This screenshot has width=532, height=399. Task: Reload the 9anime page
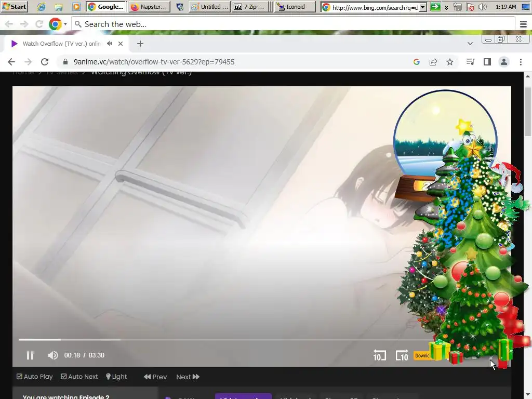[45, 62]
